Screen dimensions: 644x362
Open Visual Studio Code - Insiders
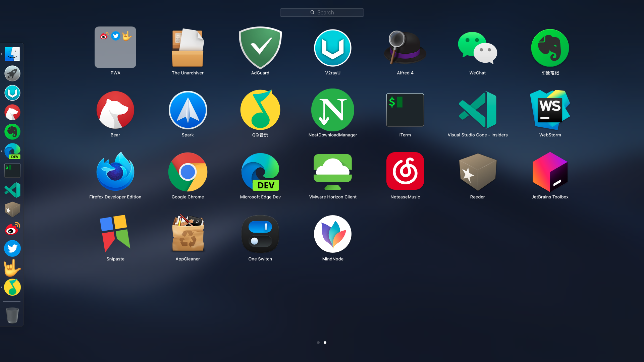pyautogui.click(x=477, y=110)
